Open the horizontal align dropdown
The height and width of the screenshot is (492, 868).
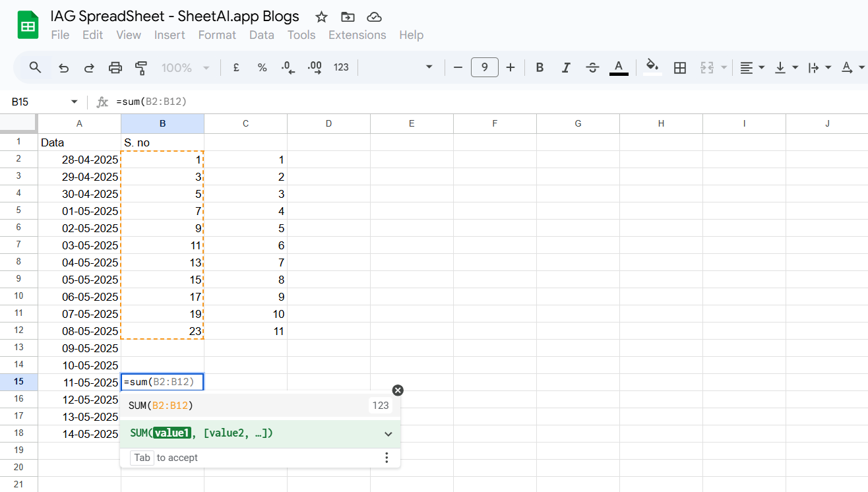click(752, 67)
